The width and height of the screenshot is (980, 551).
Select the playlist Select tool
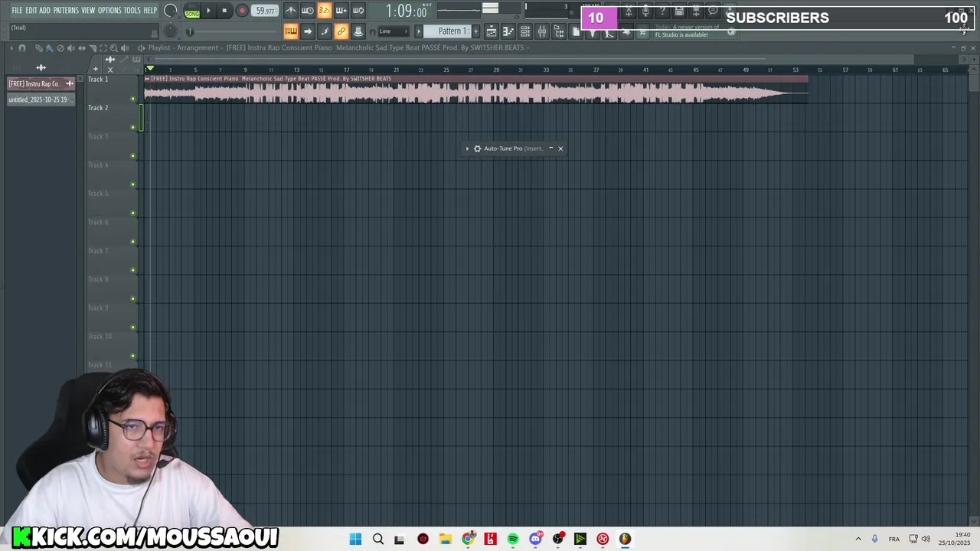tap(103, 47)
